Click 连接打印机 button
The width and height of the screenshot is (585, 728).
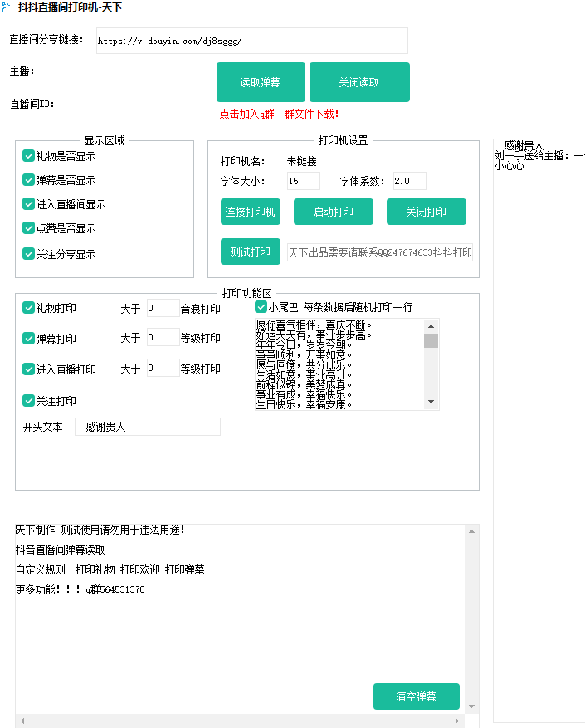point(251,212)
